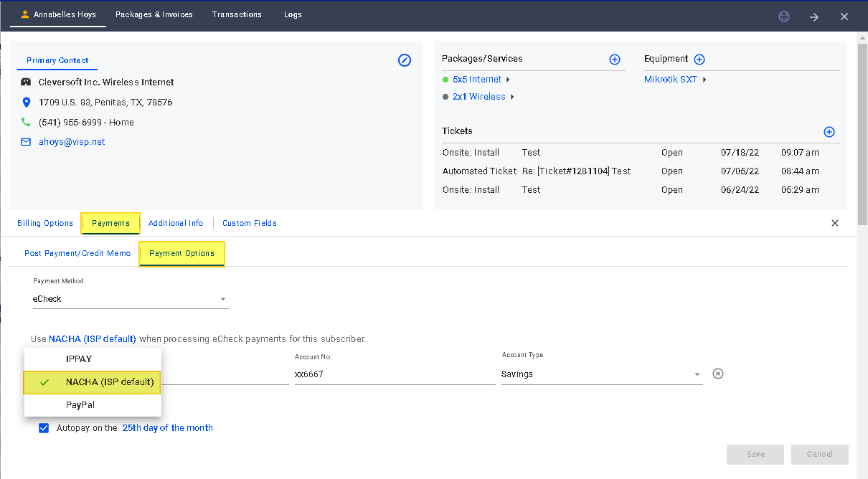The height and width of the screenshot is (479, 868).
Task: Close the billing options panel with X
Action: (x=835, y=223)
